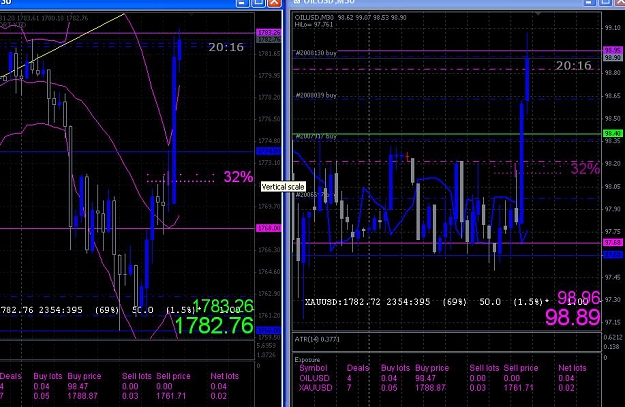
Task: Click 1766.30 on the left price scale
Action: (x=269, y=250)
